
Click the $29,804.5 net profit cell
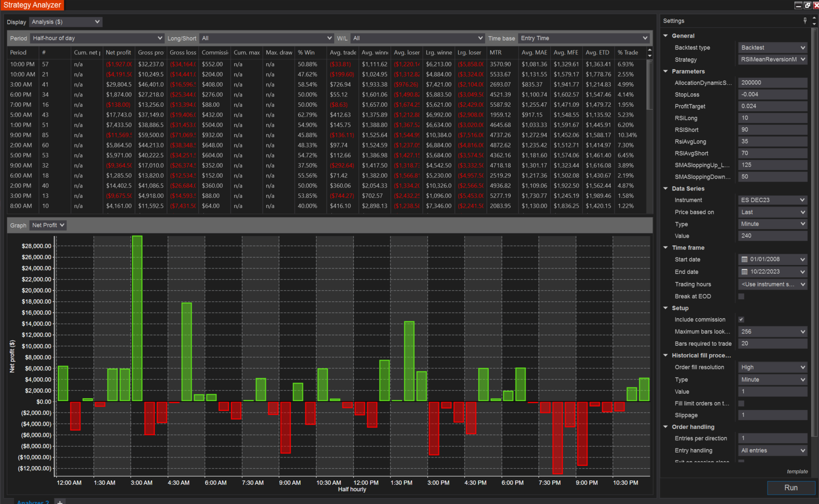119,85
